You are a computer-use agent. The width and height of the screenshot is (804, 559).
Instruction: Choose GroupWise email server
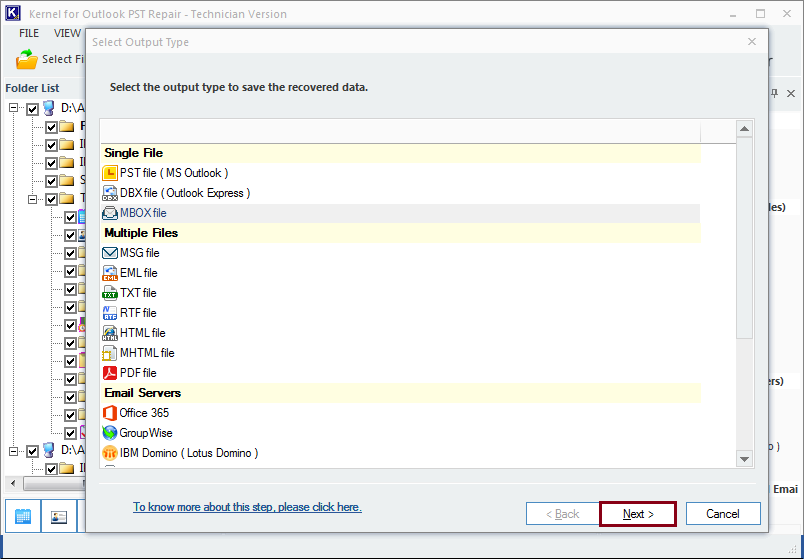pyautogui.click(x=146, y=433)
